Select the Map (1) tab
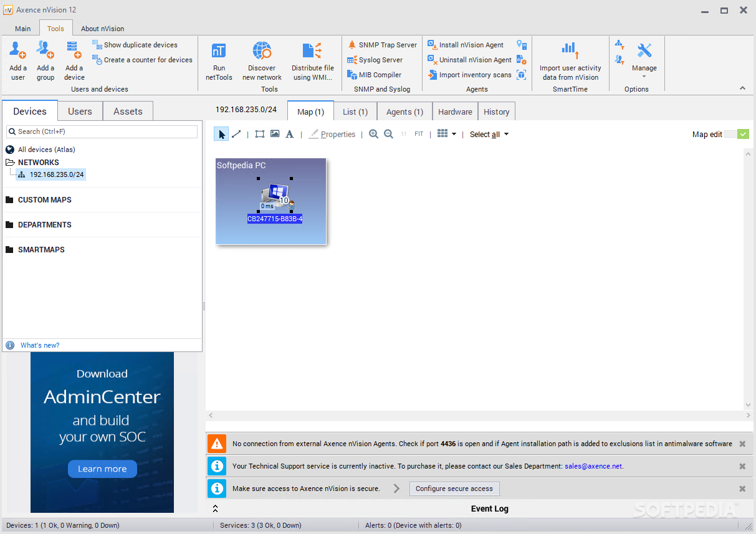The image size is (756, 534). 310,111
